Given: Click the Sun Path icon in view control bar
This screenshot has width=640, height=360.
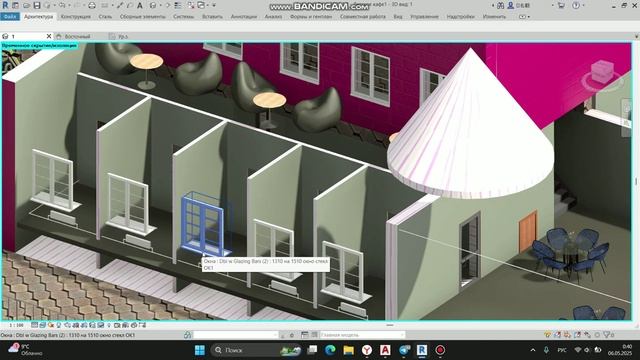Looking at the screenshot, I should (x=51, y=325).
